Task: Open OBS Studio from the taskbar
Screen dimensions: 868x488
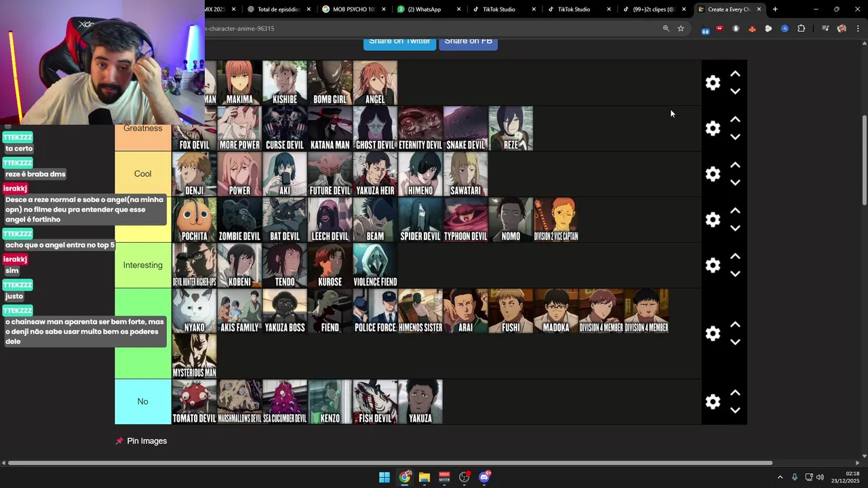Action: pos(465,477)
